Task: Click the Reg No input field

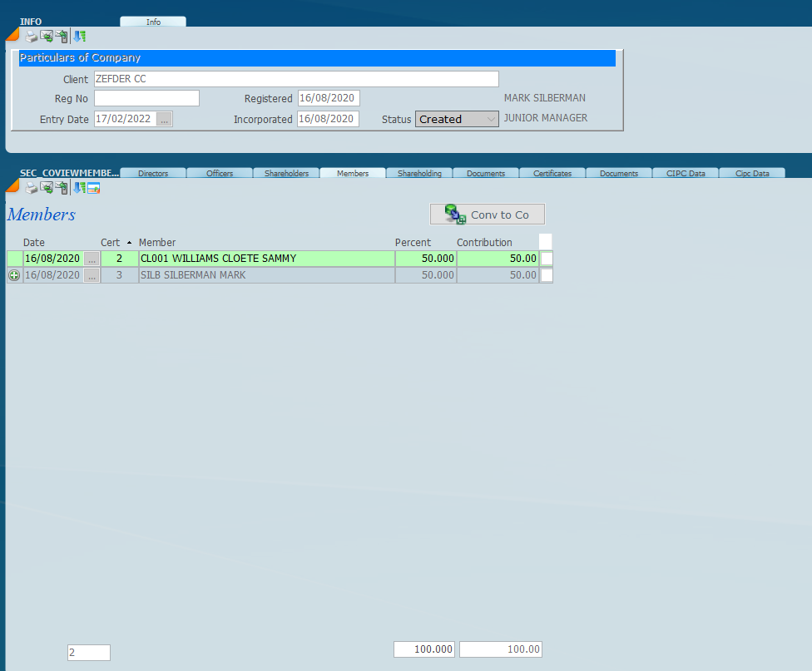Action: (146, 98)
